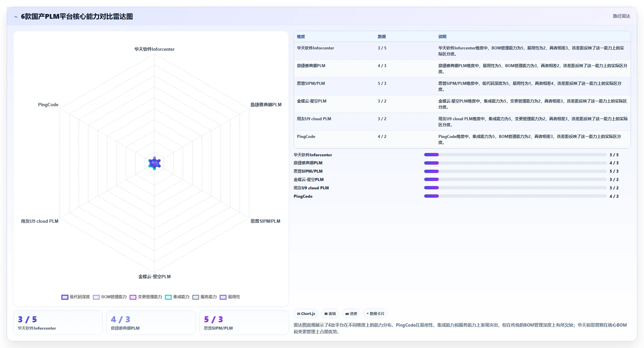
Task: Click the PingCode progress bar
Action: pos(515,196)
